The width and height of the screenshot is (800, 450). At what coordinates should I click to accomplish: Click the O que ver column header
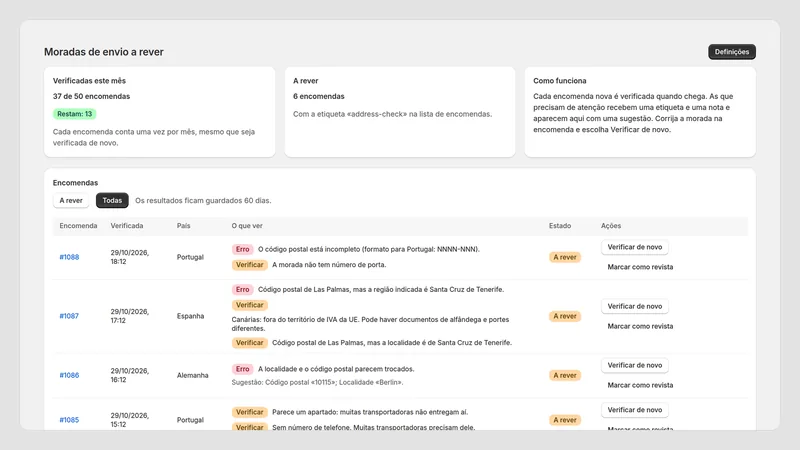[247, 226]
